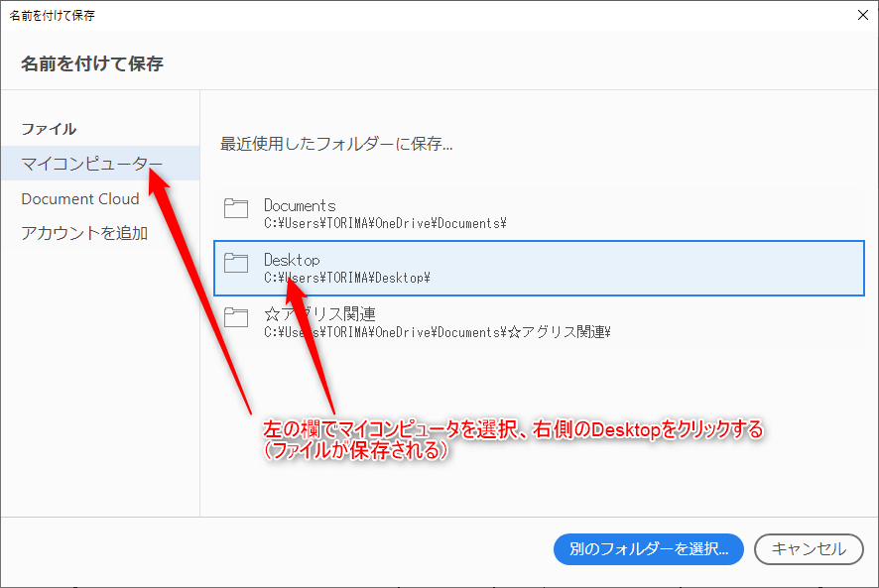Open Document Cloud storage option
This screenshot has width=879, height=588.
point(80,199)
